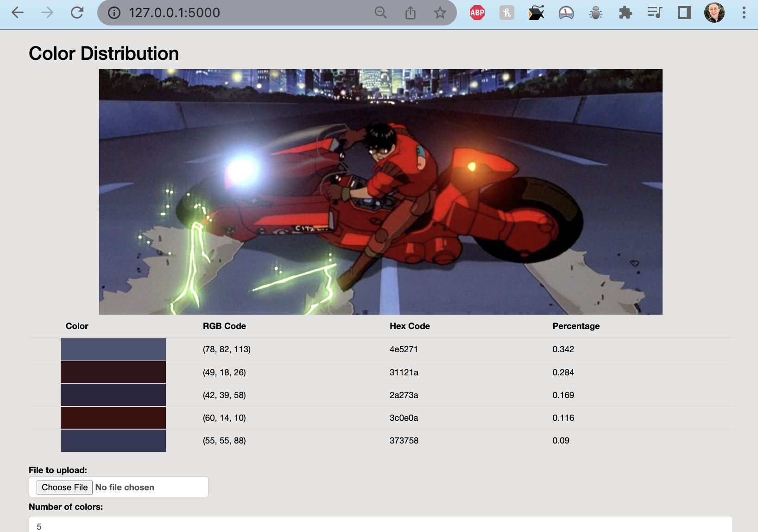Click the Color column header
This screenshot has width=758, height=532.
pyautogui.click(x=77, y=326)
